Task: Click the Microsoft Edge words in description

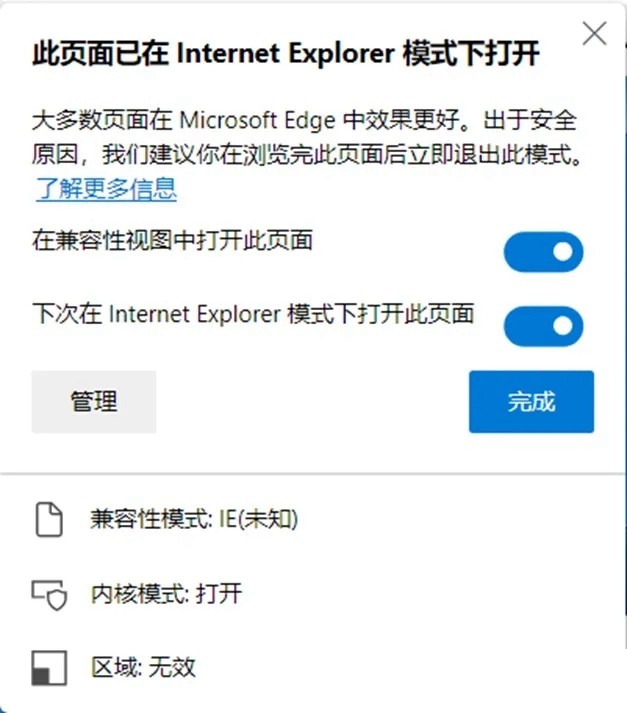Action: click(x=258, y=121)
